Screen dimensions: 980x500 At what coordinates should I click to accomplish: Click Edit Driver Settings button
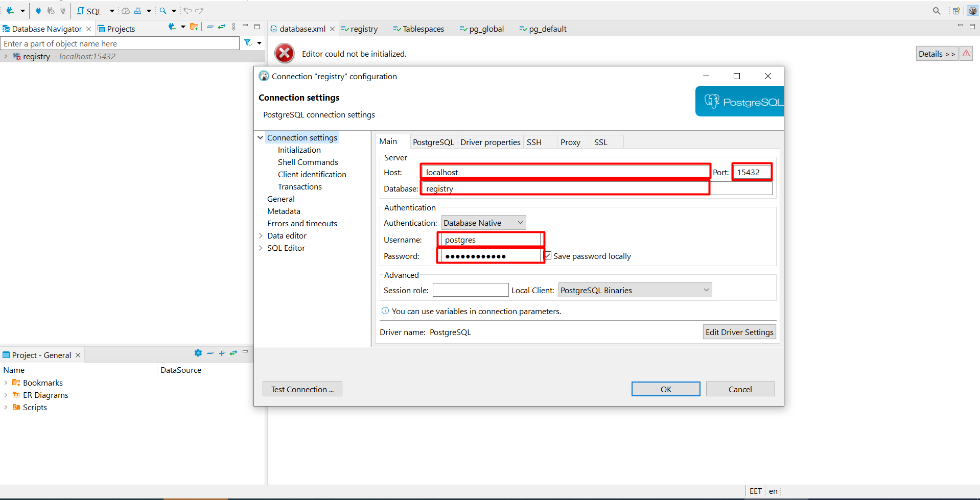(x=739, y=332)
